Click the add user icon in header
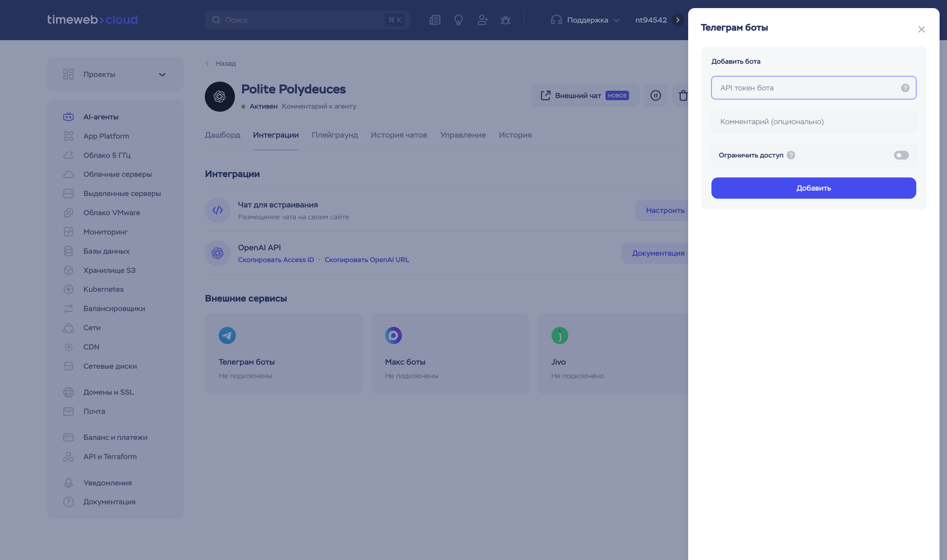Image resolution: width=947 pixels, height=560 pixels. [482, 20]
